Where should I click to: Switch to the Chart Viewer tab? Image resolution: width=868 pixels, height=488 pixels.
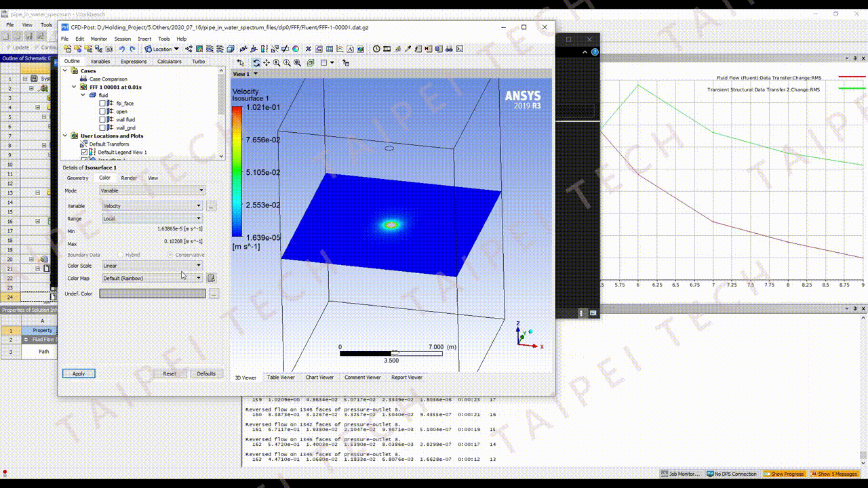click(319, 378)
